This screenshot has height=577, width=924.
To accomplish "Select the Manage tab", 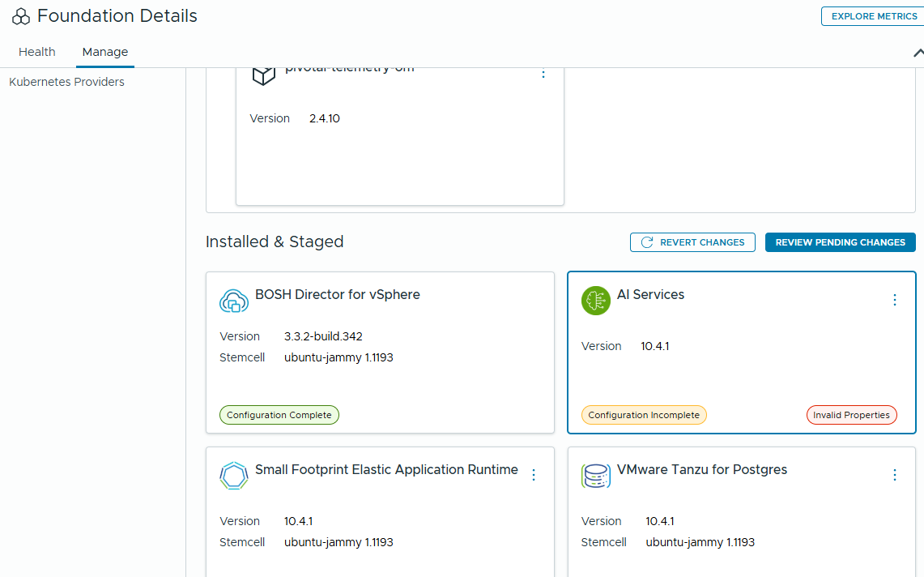I will point(105,52).
